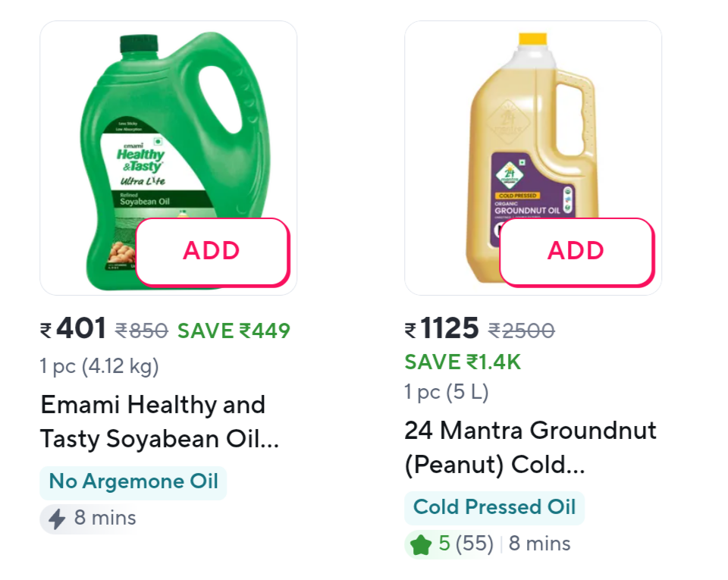
Task: Click the 1 pc (4.12 kg) quantity text
Action: [99, 366]
